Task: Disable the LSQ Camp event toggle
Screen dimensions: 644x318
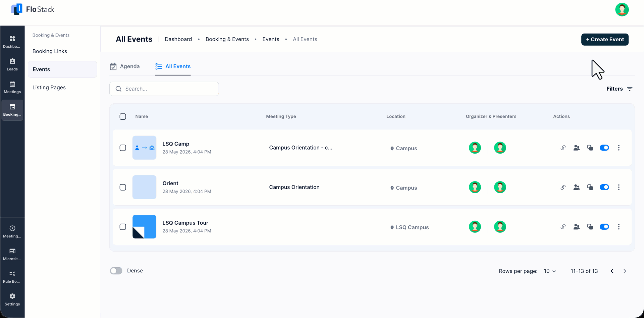Action: (x=604, y=148)
